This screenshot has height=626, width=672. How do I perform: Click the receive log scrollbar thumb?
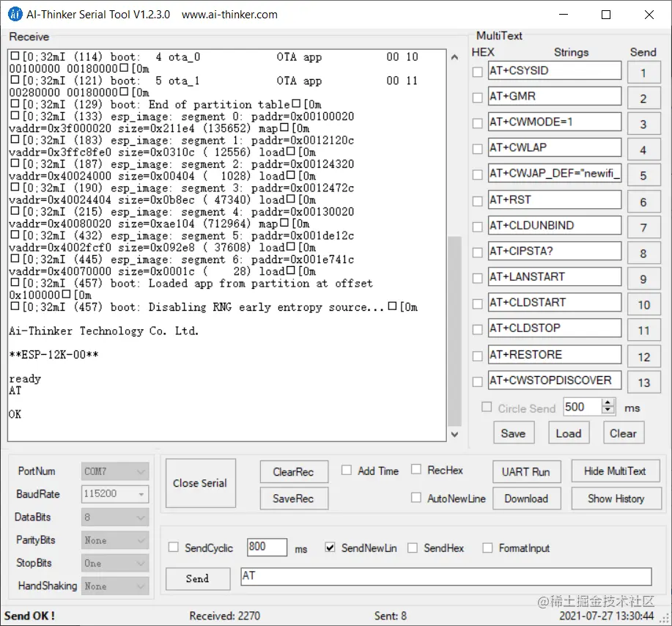454,331
